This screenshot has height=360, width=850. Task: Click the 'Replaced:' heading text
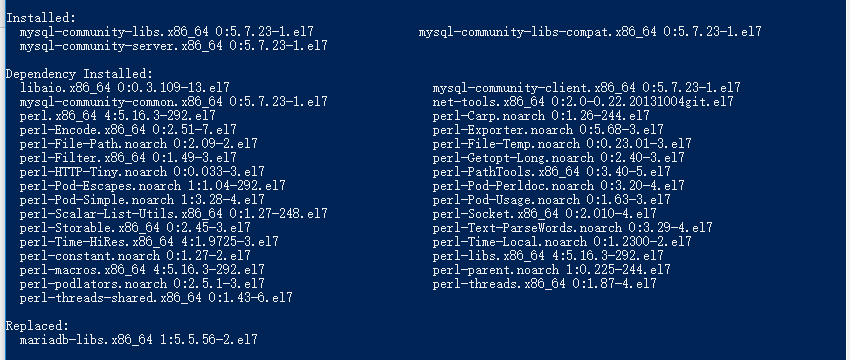(37, 326)
